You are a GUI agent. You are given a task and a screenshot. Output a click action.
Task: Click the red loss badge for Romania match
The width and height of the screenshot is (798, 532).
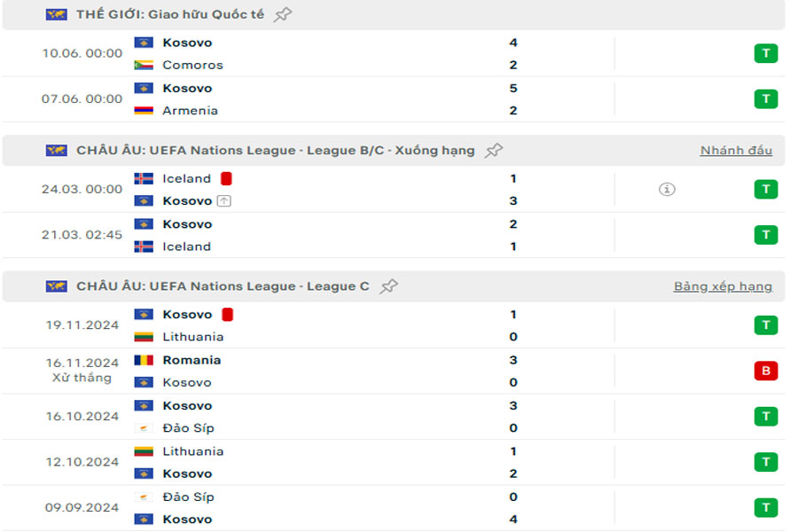[765, 372]
